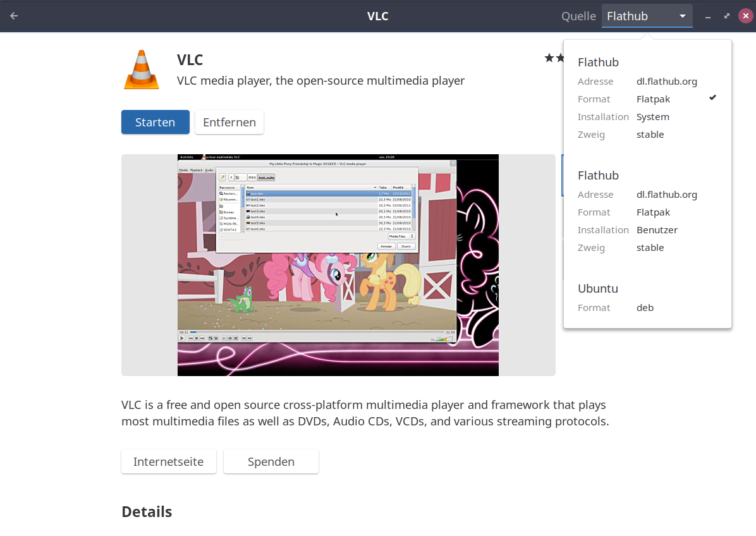
Task: Click the VLC app name heading
Action: pyautogui.click(x=190, y=60)
